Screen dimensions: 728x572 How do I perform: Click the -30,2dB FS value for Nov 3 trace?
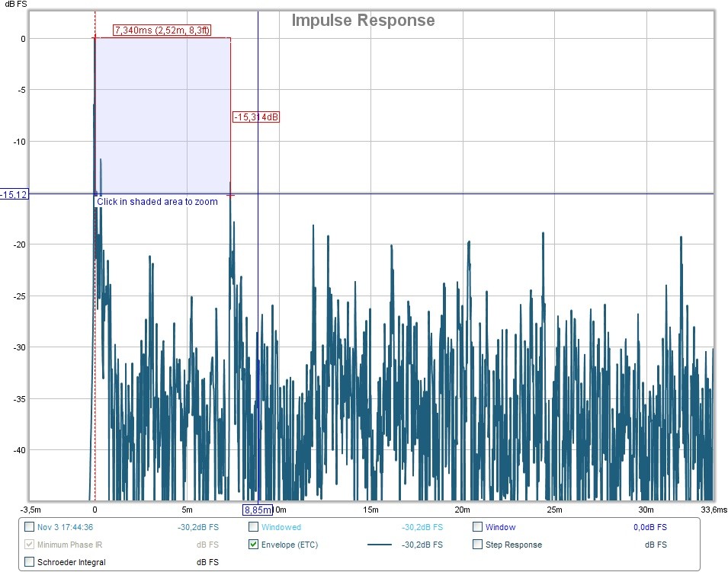198,527
